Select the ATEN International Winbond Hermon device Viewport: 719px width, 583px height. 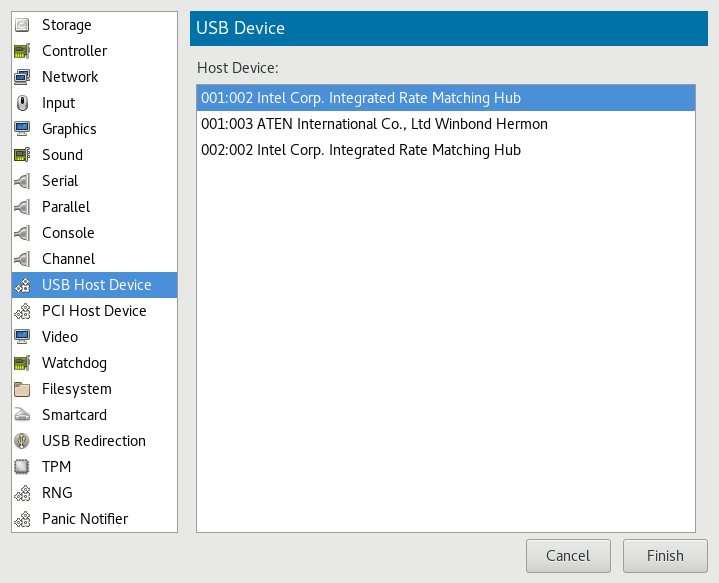click(x=374, y=124)
